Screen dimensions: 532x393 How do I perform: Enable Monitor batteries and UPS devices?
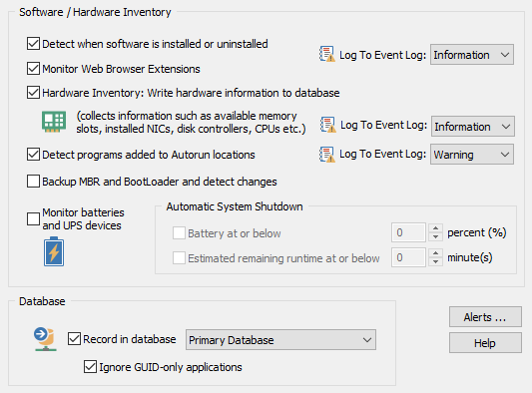point(33,218)
